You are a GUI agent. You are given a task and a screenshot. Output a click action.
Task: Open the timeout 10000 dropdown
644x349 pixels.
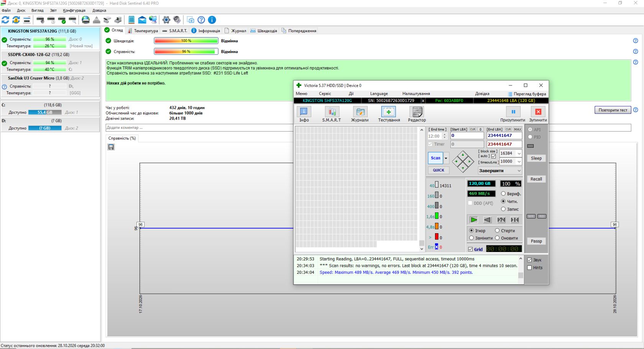click(519, 161)
